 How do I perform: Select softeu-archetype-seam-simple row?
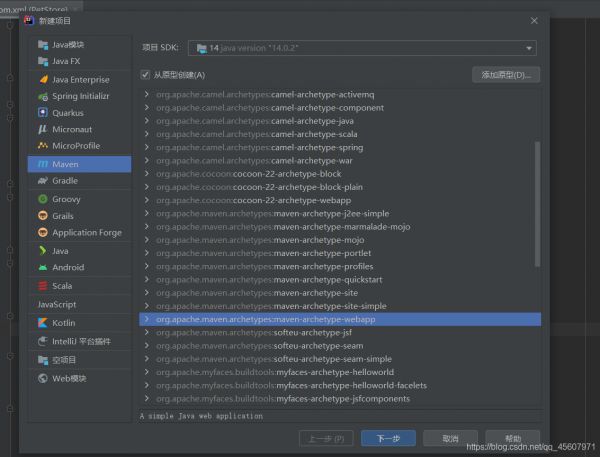click(340, 359)
